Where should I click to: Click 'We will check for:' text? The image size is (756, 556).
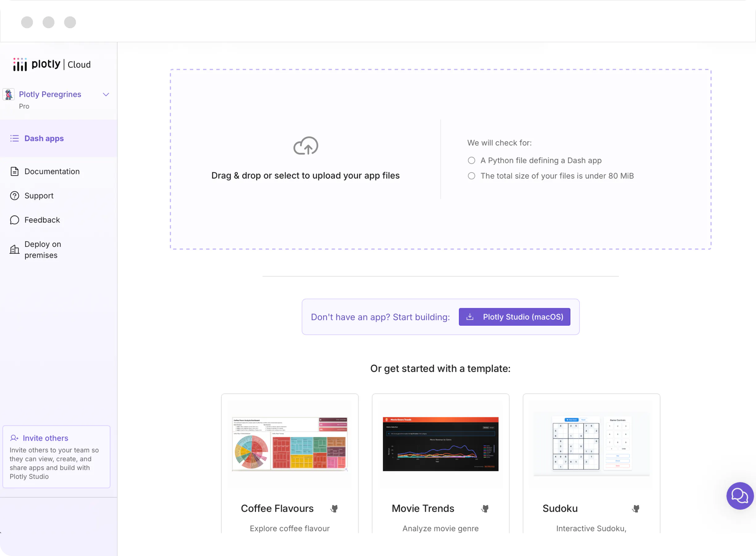point(499,143)
